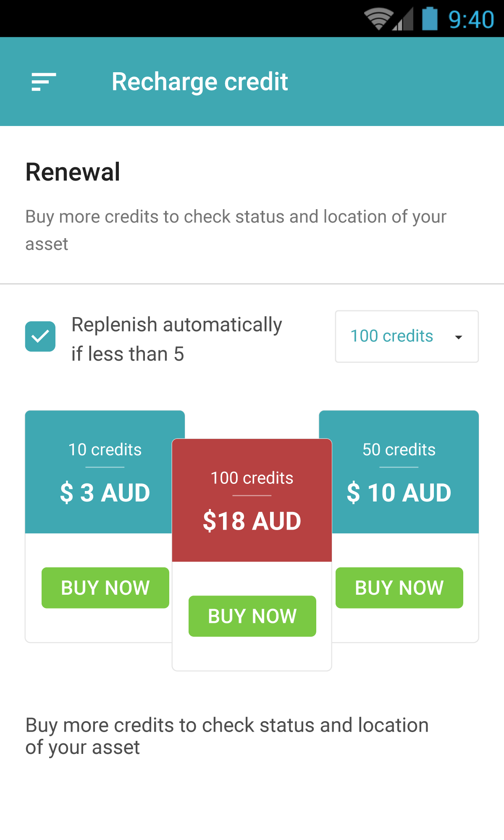Select the red $18 AUD plan card
This screenshot has height=840, width=504.
[252, 521]
